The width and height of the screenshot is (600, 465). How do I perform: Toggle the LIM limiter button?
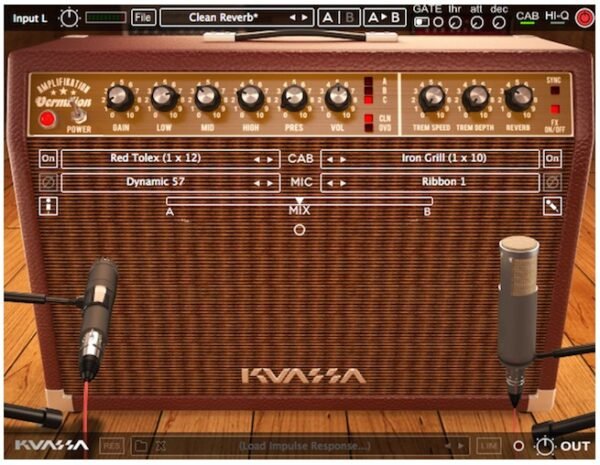[489, 446]
